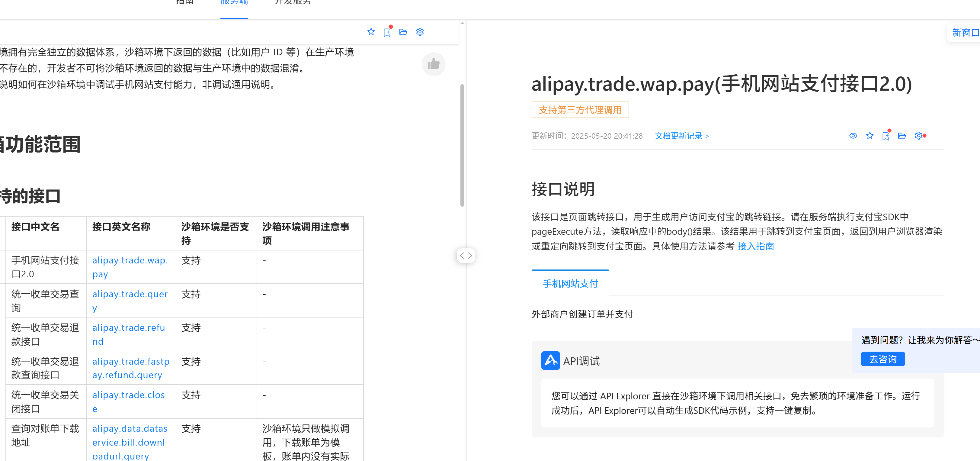Screen dimensions: 980x461
Task: Click the bookmark icon beside right document update time
Action: click(885, 136)
